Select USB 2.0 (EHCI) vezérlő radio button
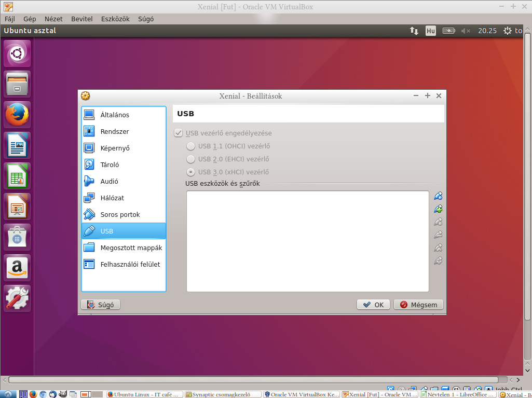The image size is (532, 398). tap(190, 159)
